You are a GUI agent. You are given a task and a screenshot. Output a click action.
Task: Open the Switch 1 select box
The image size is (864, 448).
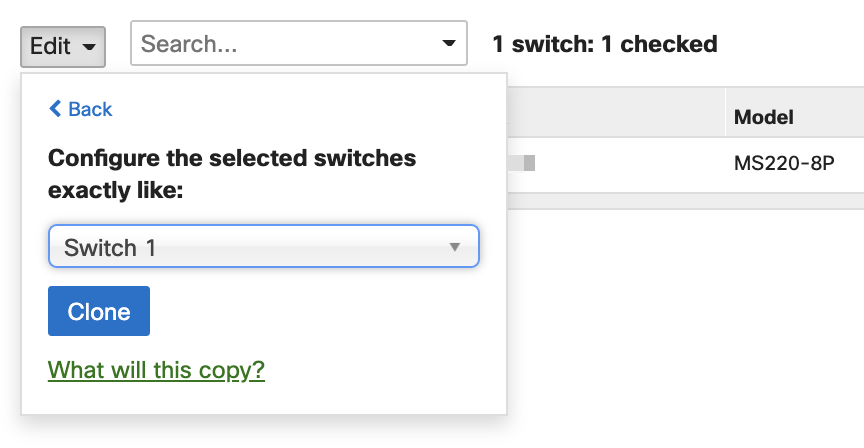[264, 246]
